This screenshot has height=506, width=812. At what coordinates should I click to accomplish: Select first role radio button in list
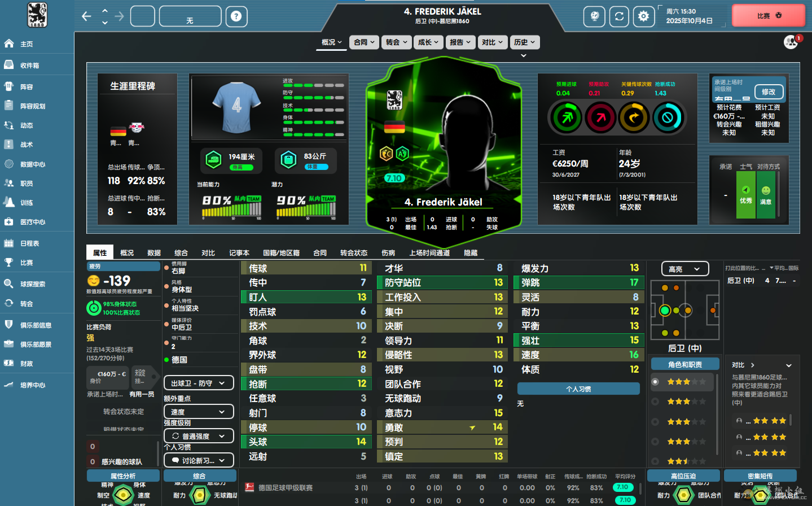coord(655,382)
